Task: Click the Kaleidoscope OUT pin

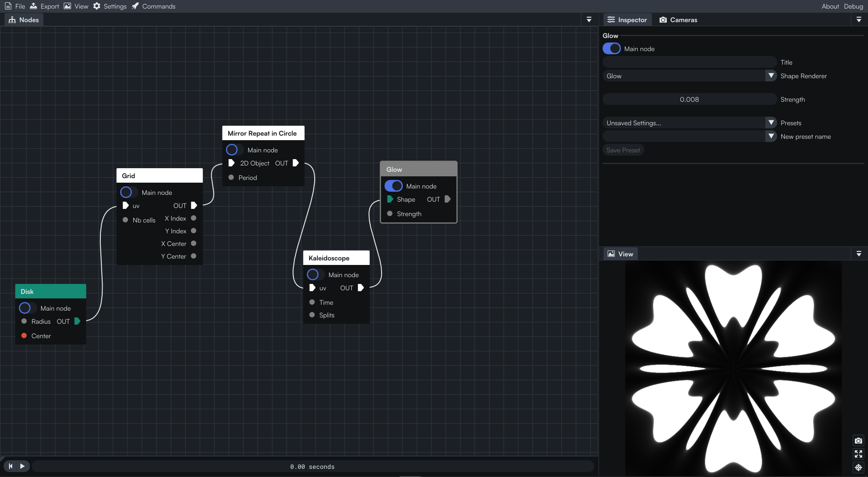Action: tap(361, 288)
